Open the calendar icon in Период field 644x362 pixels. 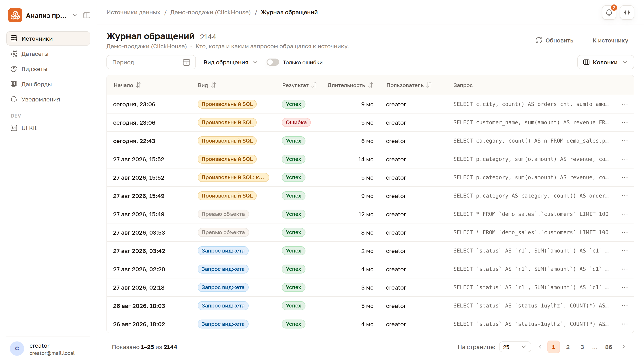coord(186,62)
